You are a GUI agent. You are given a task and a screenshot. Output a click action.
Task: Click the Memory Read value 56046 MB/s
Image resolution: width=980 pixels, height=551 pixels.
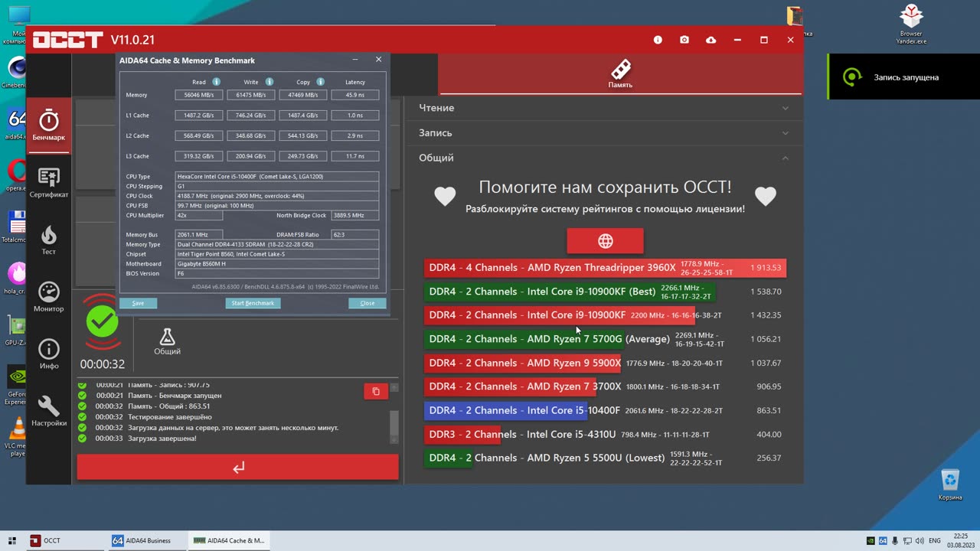click(199, 95)
